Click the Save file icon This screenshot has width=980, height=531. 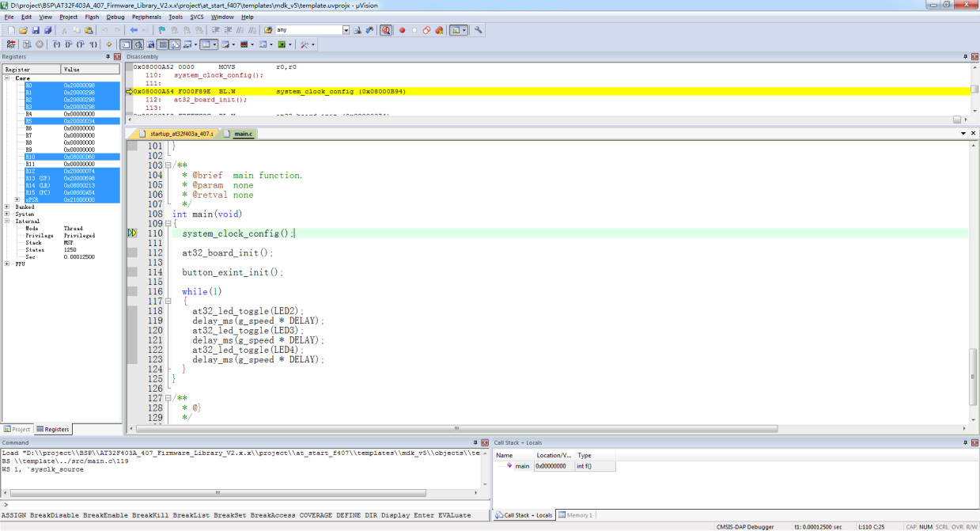tap(36, 30)
